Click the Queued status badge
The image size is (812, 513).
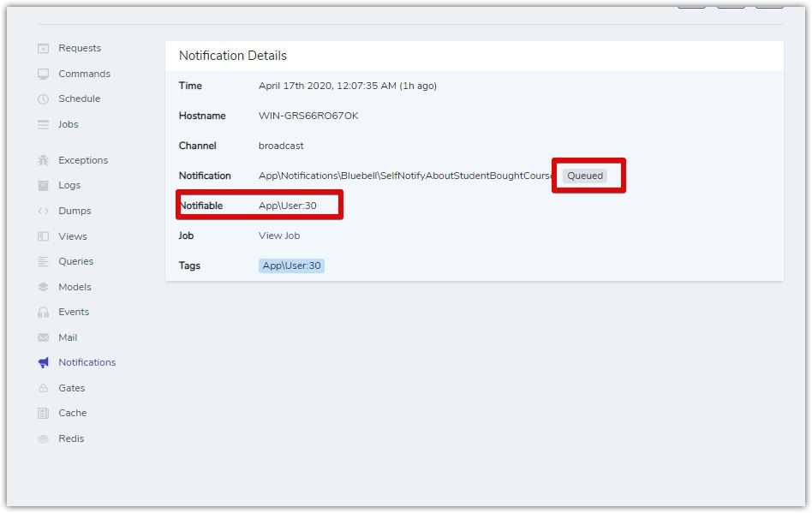pos(585,176)
